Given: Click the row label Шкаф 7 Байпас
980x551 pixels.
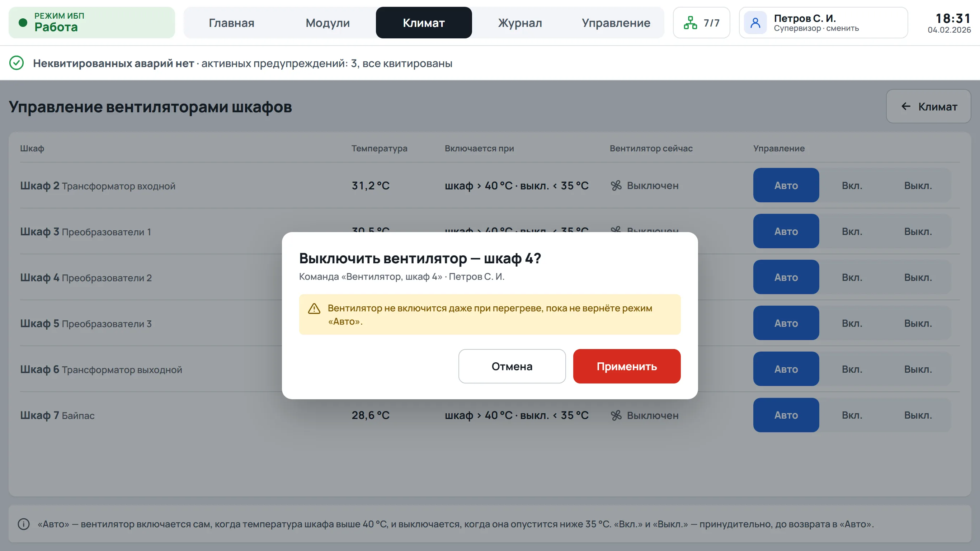Looking at the screenshot, I should click(57, 415).
